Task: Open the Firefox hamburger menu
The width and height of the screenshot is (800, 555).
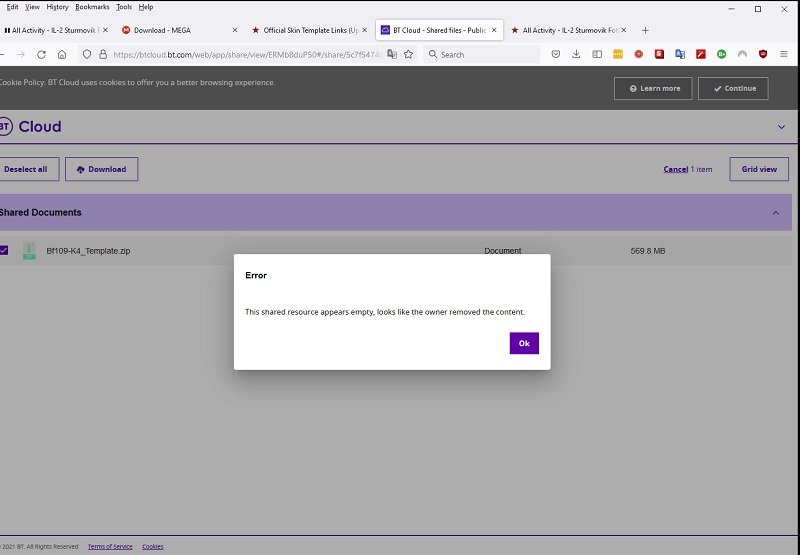Action: (784, 54)
